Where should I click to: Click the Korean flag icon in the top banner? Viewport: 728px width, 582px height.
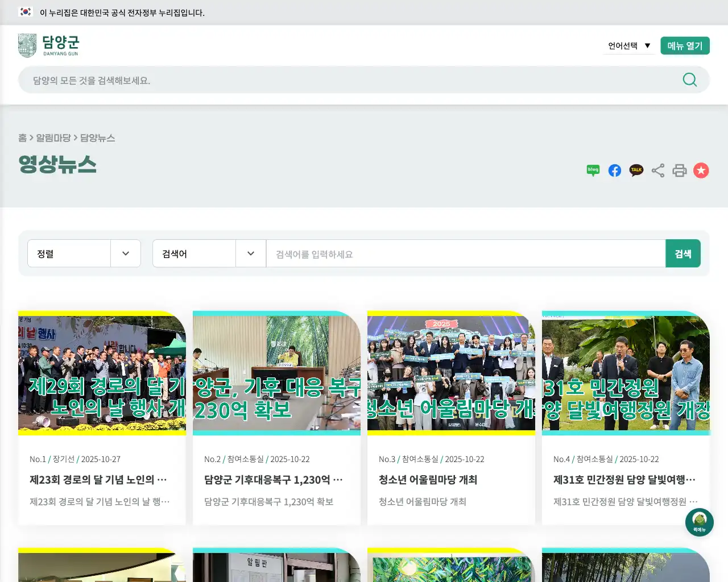(25, 12)
